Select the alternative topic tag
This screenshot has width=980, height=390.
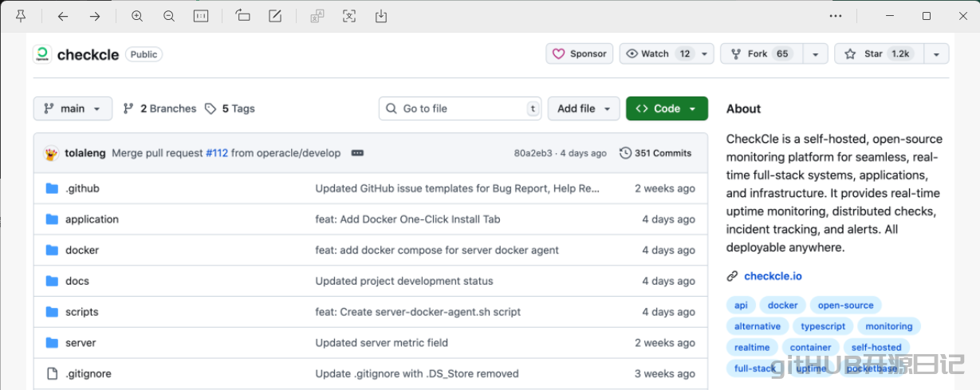[758, 326]
